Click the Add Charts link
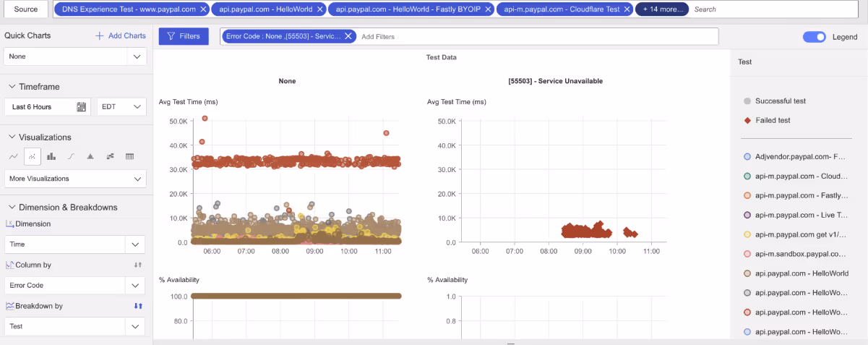 (126, 35)
